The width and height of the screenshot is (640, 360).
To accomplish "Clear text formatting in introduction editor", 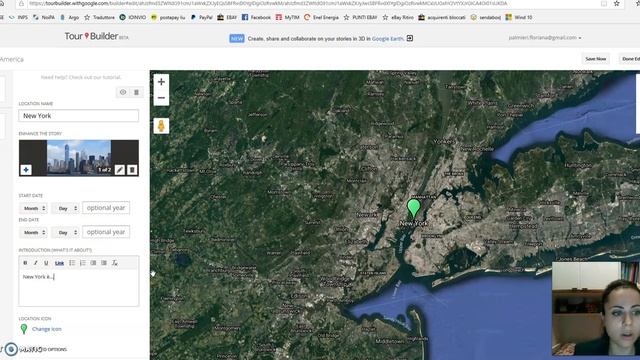I will pos(115,263).
